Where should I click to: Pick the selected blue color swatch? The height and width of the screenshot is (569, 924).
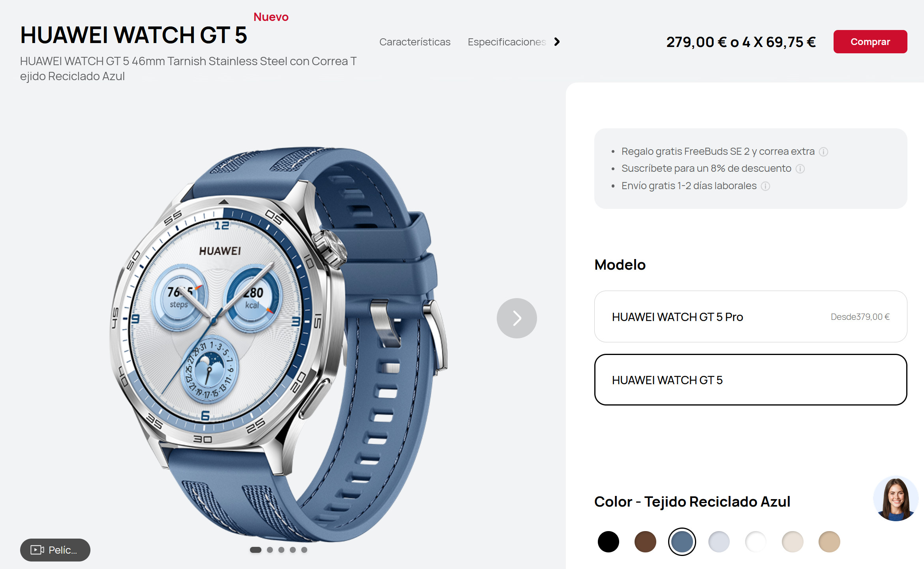coord(682,542)
